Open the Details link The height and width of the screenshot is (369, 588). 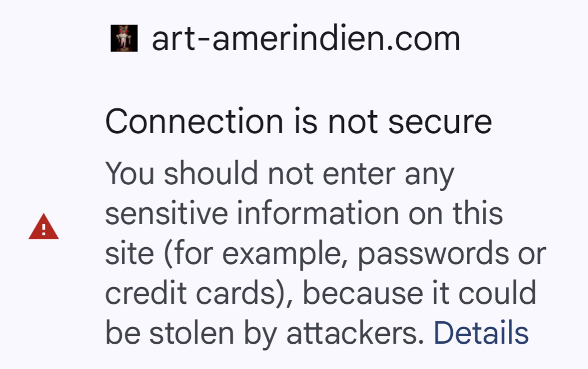coord(481,333)
